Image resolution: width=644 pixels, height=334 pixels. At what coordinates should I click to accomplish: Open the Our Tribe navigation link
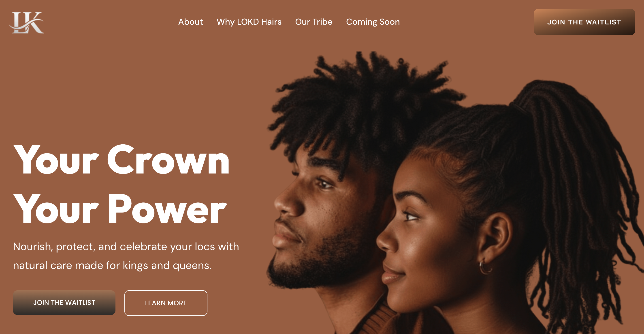[314, 22]
